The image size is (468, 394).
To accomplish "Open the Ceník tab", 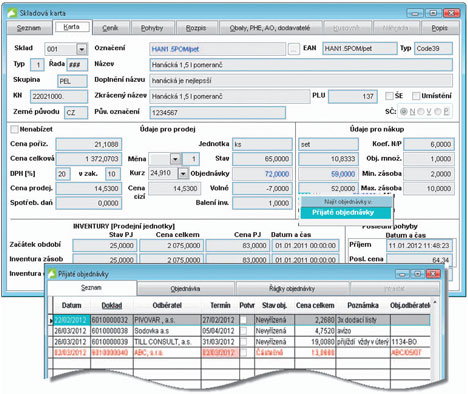I will click(110, 28).
